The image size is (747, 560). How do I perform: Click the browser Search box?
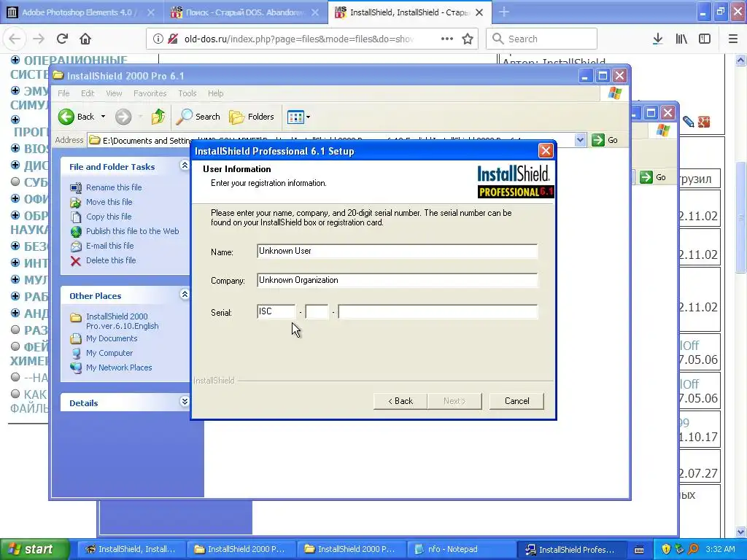pyautogui.click(x=542, y=39)
